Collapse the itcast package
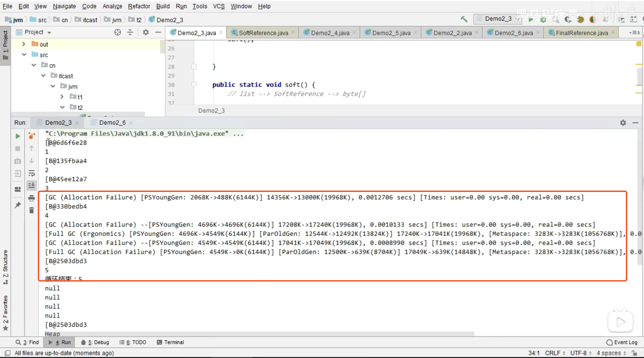 (43, 75)
